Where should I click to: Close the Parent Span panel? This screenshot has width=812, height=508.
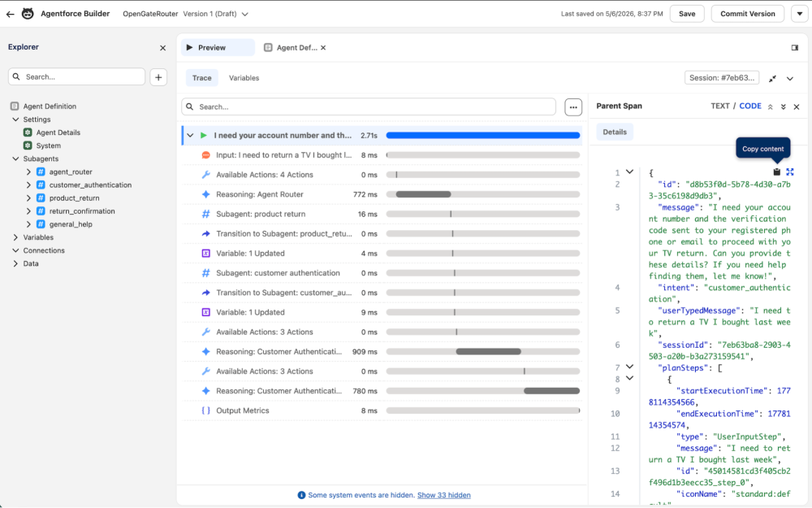[x=797, y=106]
